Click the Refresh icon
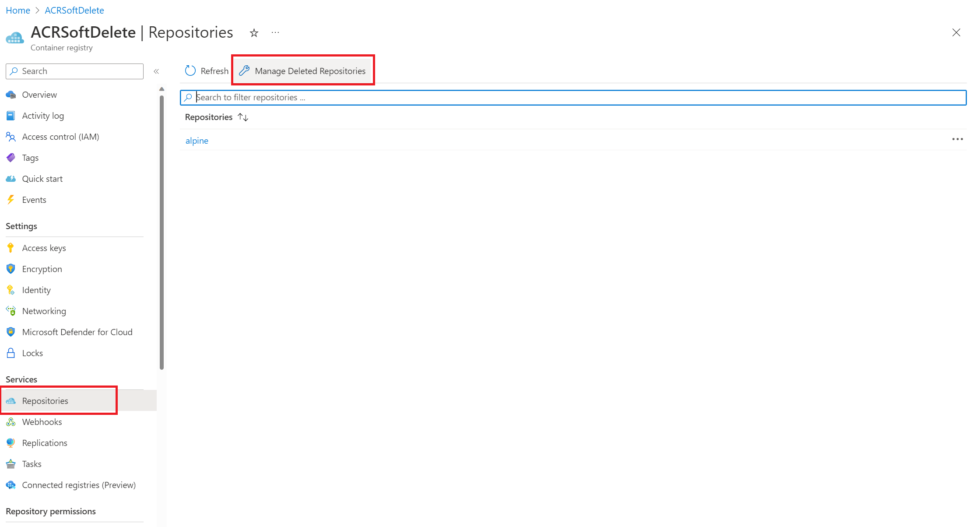Viewport: 980px width, 527px height. [x=190, y=70]
